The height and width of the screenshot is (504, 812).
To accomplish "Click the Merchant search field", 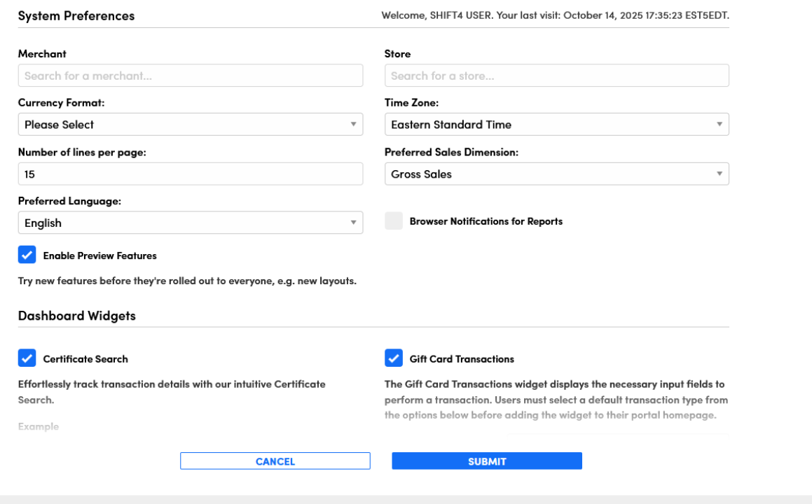I will (x=190, y=76).
